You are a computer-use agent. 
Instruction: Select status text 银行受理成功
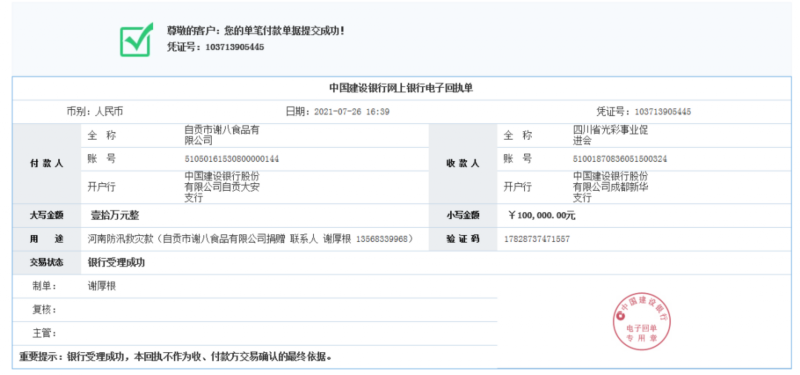pos(117,263)
